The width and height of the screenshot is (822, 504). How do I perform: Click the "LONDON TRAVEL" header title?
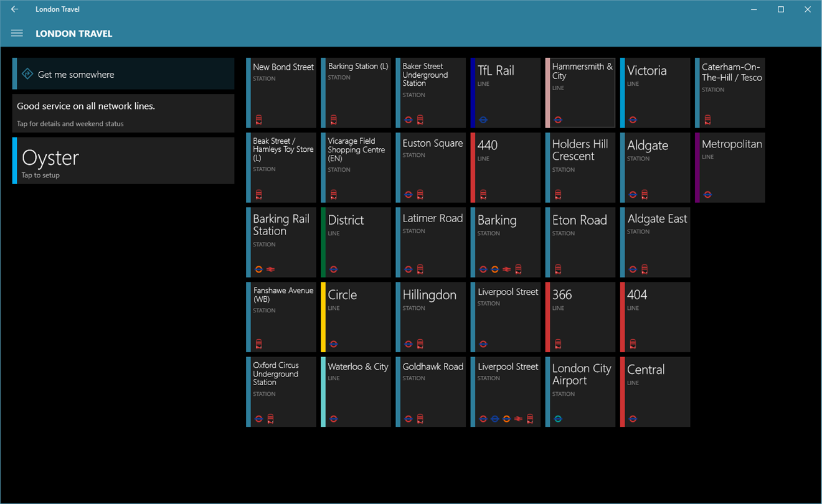74,34
